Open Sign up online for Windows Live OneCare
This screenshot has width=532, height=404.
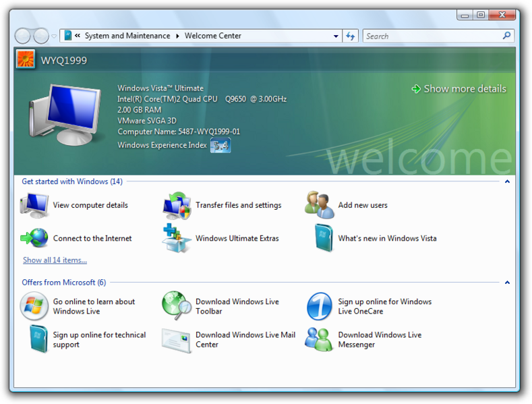(385, 306)
